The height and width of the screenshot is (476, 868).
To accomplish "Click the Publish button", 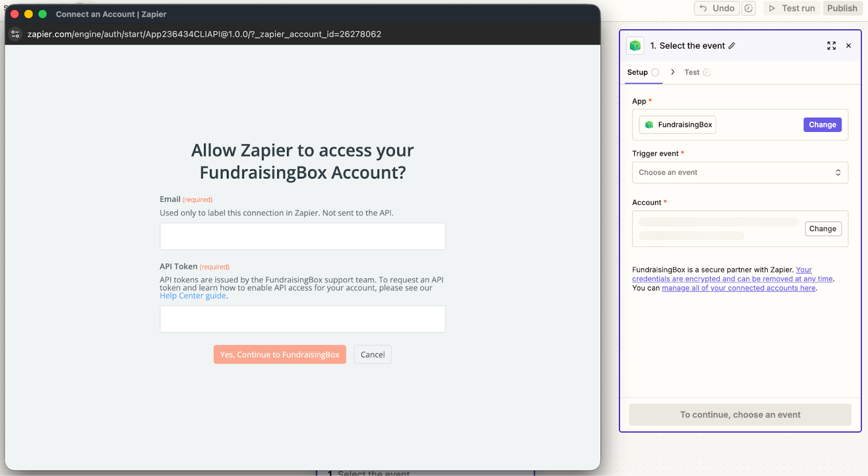I will tap(843, 8).
